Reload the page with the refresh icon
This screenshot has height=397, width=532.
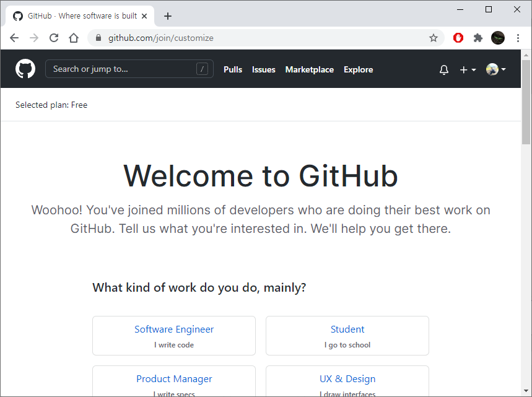click(x=54, y=38)
